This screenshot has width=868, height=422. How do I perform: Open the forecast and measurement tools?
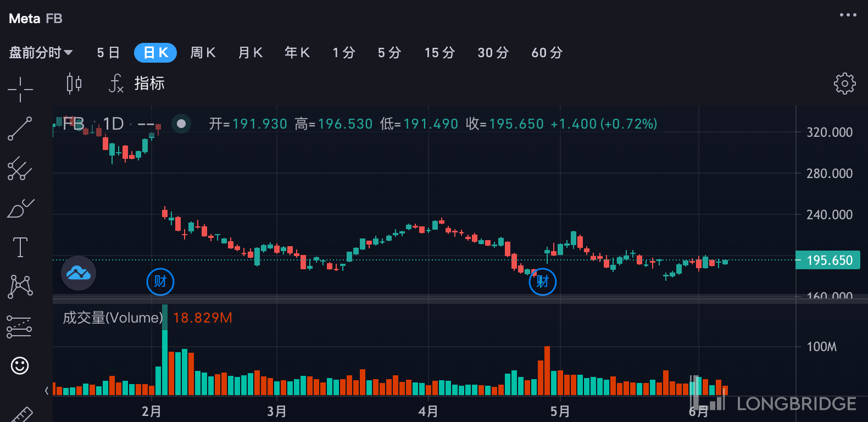pyautogui.click(x=19, y=326)
